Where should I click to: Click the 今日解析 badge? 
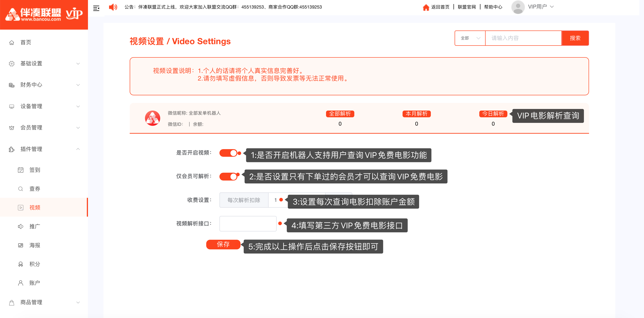coord(493,114)
